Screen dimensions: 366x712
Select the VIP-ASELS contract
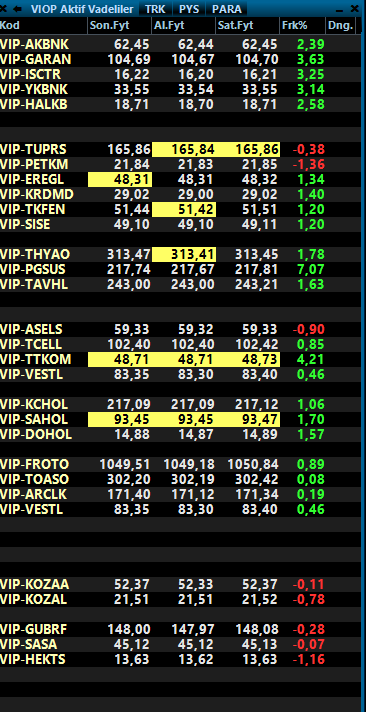[x=181, y=329]
